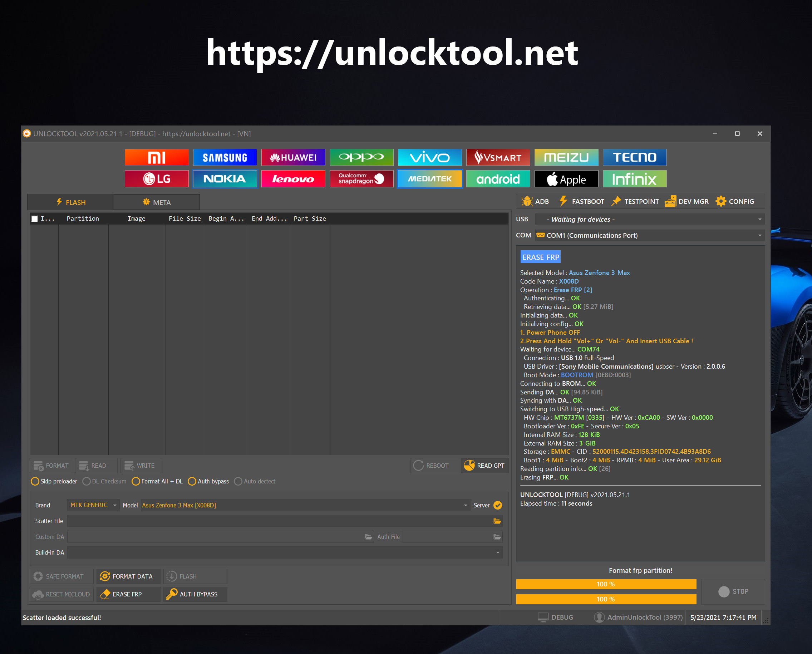
Task: Select Format All + DL option
Action: pyautogui.click(x=157, y=481)
